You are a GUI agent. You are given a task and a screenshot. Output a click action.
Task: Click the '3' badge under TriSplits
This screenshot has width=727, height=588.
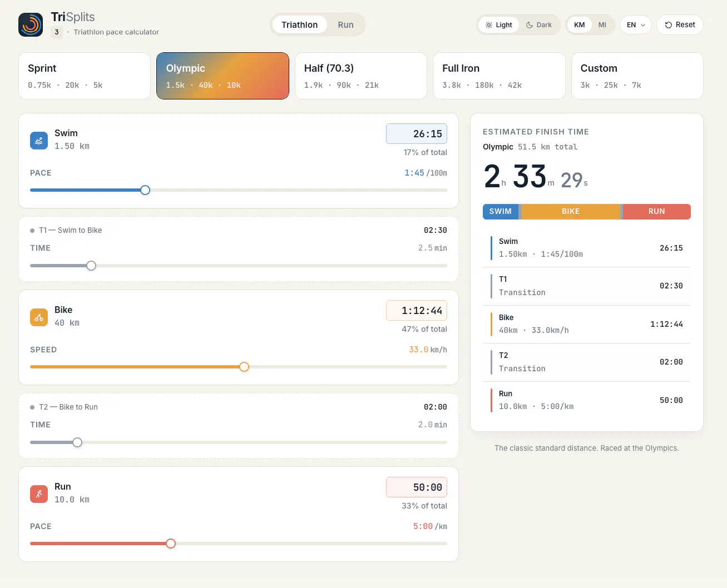(57, 32)
